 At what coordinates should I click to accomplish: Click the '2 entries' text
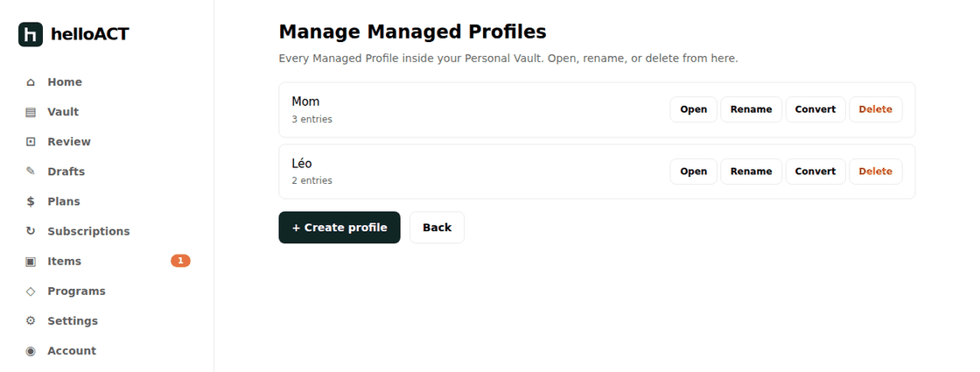(x=311, y=180)
